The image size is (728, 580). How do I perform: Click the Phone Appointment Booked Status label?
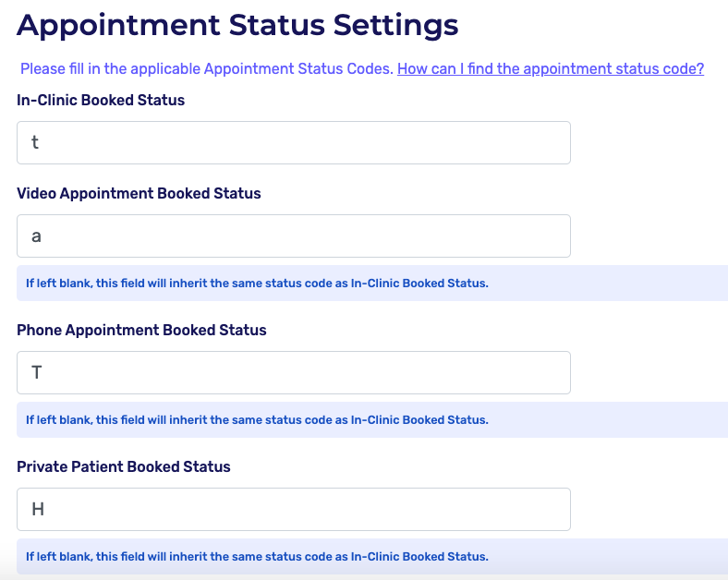pos(141,330)
